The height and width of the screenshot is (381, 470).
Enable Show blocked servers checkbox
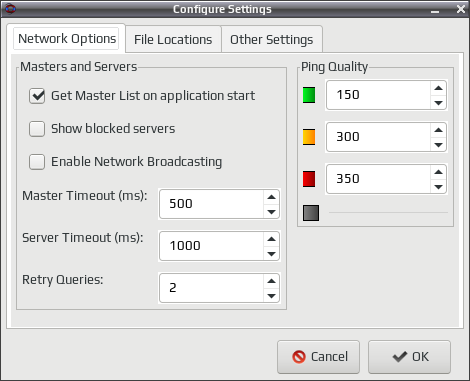[37, 129]
